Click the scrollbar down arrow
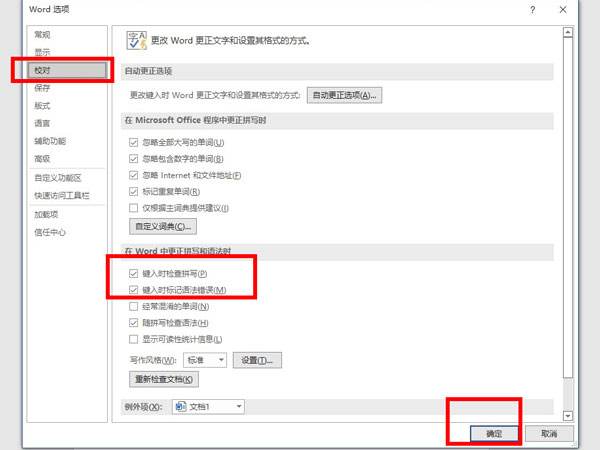The width and height of the screenshot is (600, 450). click(x=568, y=416)
